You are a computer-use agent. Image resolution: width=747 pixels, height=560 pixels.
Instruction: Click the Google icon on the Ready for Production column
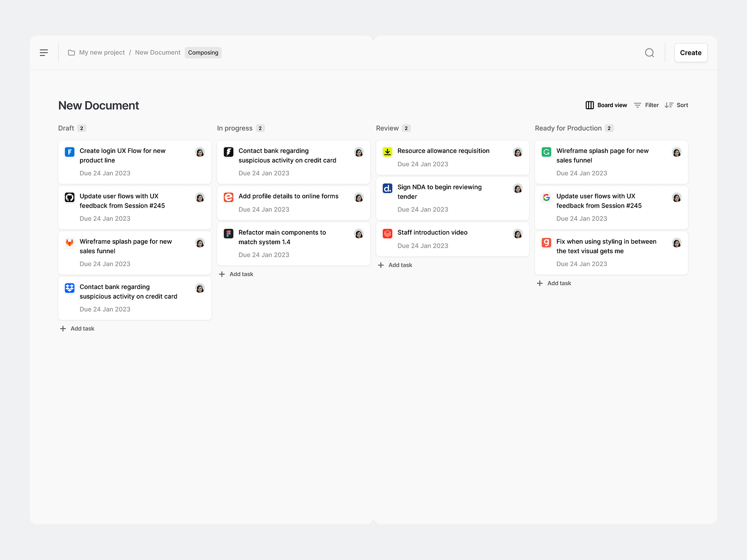pyautogui.click(x=546, y=197)
